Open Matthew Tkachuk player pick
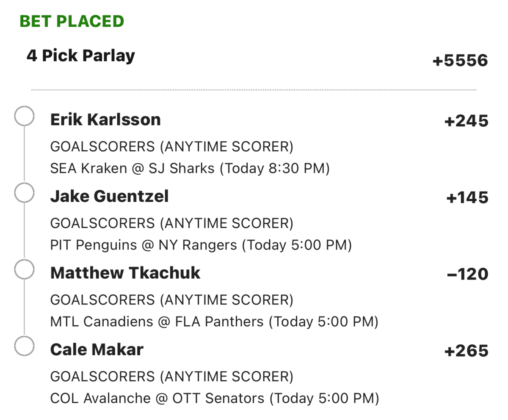 click(x=125, y=273)
